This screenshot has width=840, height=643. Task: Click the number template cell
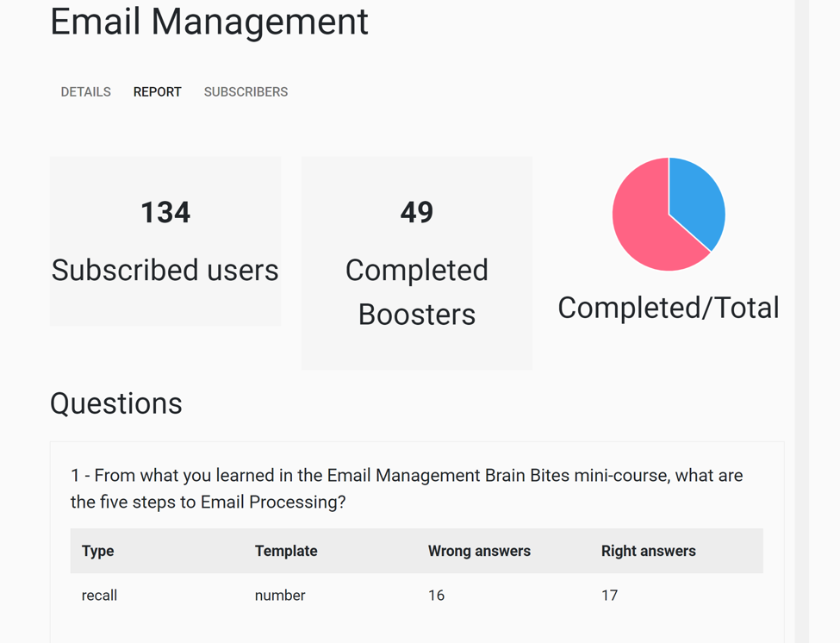pyautogui.click(x=280, y=596)
